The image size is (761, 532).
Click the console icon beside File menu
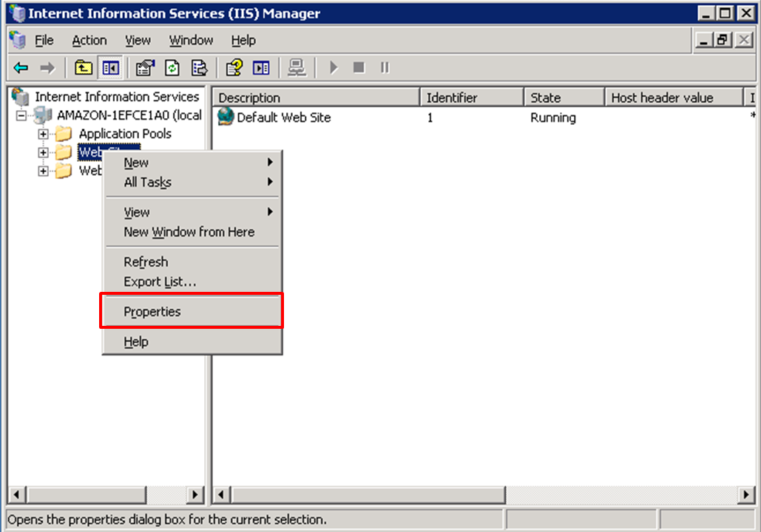click(18, 40)
